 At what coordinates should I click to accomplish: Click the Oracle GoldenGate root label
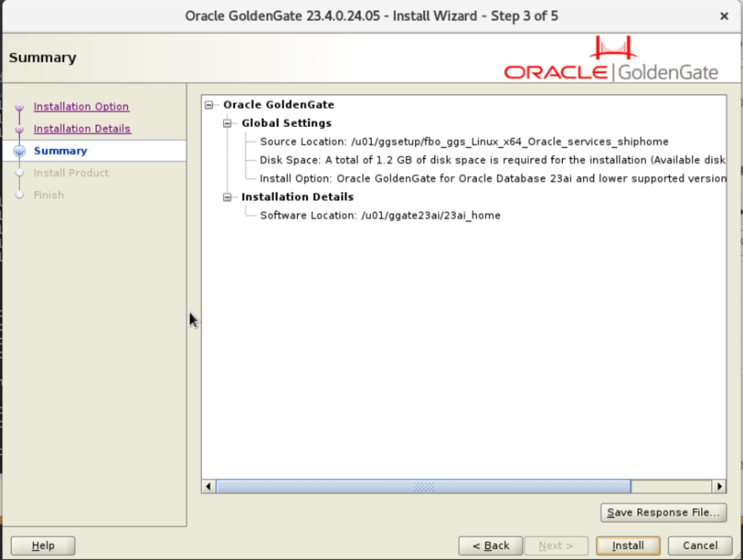pyautogui.click(x=279, y=105)
